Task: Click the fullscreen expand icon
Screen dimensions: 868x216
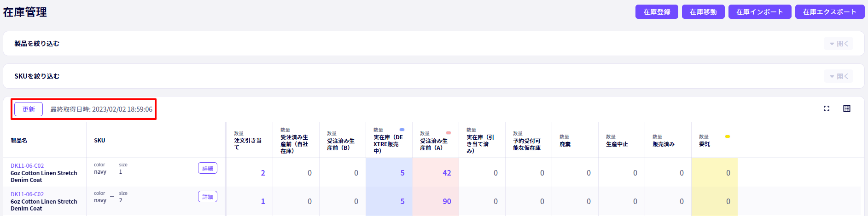Action: click(827, 108)
